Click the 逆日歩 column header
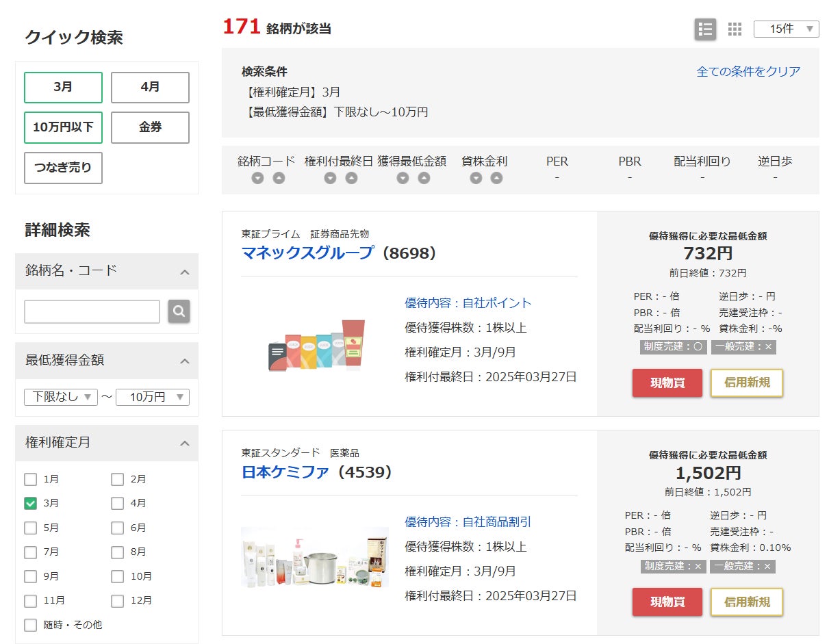Viewport: 829px width, 644px height. point(775,162)
